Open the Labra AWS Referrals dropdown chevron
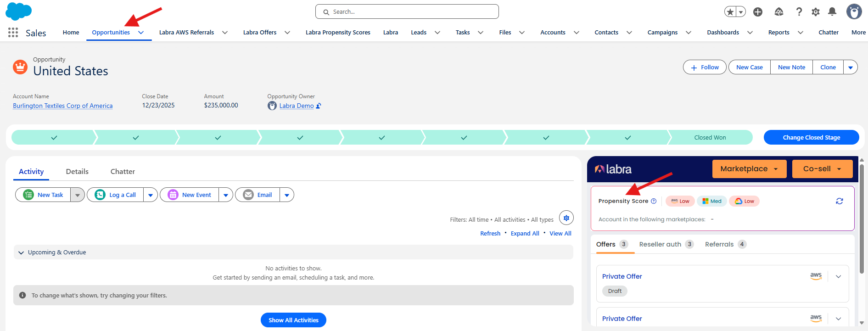The height and width of the screenshot is (331, 868). (x=225, y=33)
